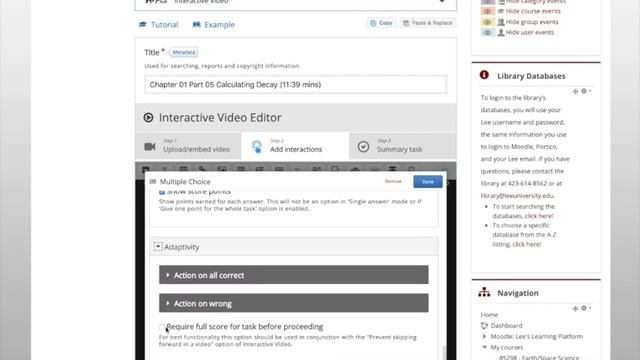Viewport: 640px width, 360px height.
Task: Collapse the Adaptivity section
Action: [x=158, y=247]
